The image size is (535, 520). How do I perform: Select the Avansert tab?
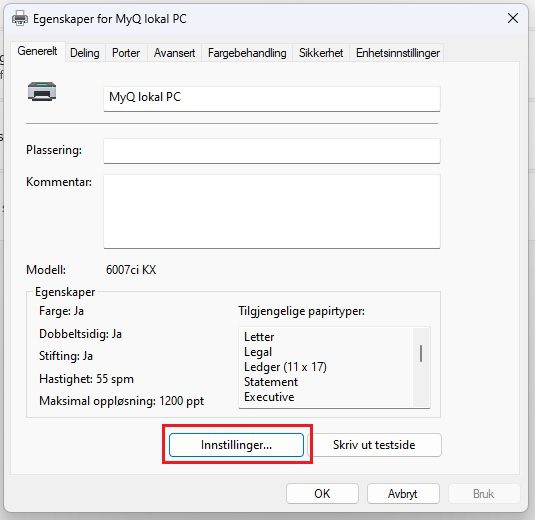174,53
